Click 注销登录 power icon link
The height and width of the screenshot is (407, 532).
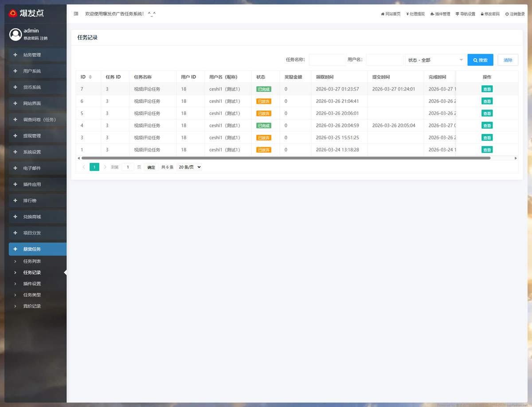[x=515, y=14]
